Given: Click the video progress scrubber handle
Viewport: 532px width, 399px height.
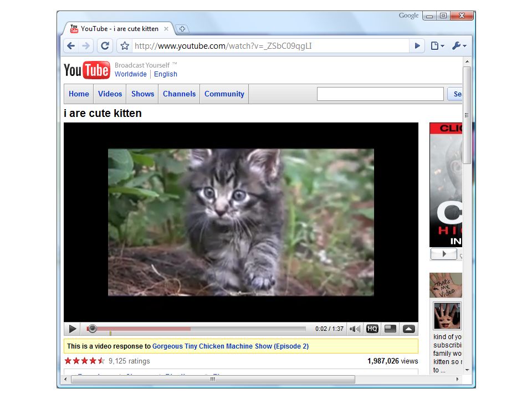Looking at the screenshot, I should [x=93, y=329].
